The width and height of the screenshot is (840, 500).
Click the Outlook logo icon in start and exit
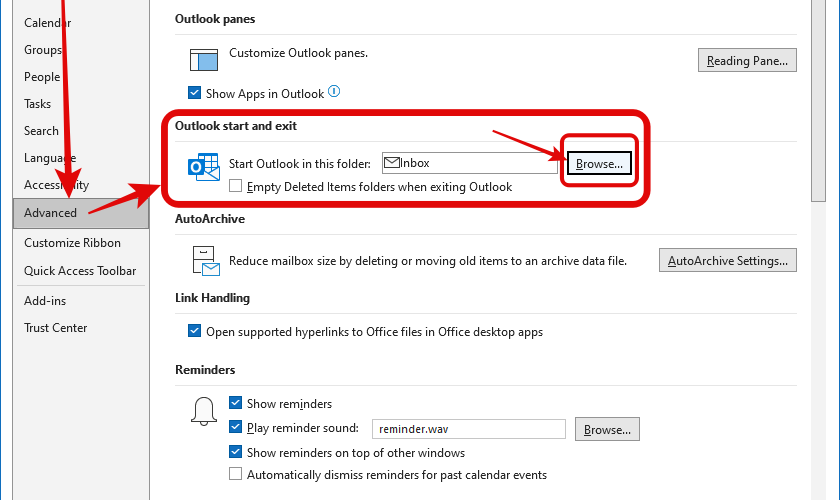[204, 167]
